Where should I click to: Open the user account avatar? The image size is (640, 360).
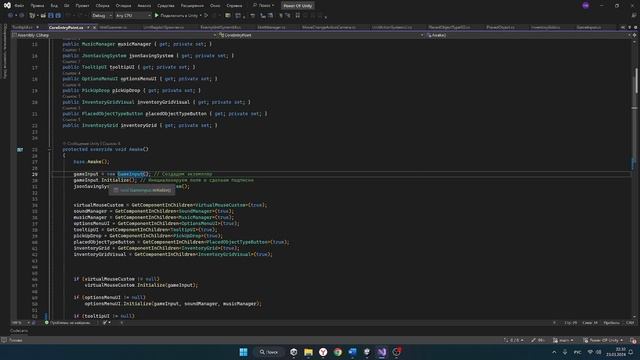(586, 5)
